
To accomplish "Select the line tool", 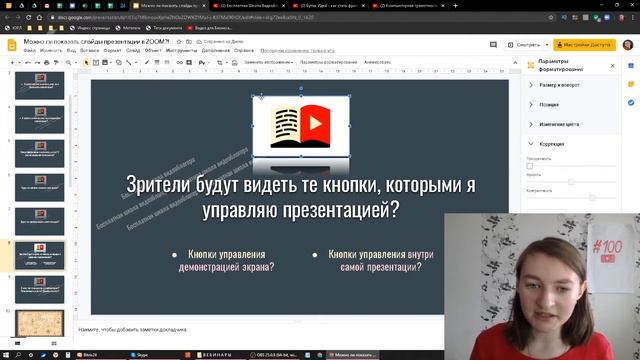I will coord(129,62).
